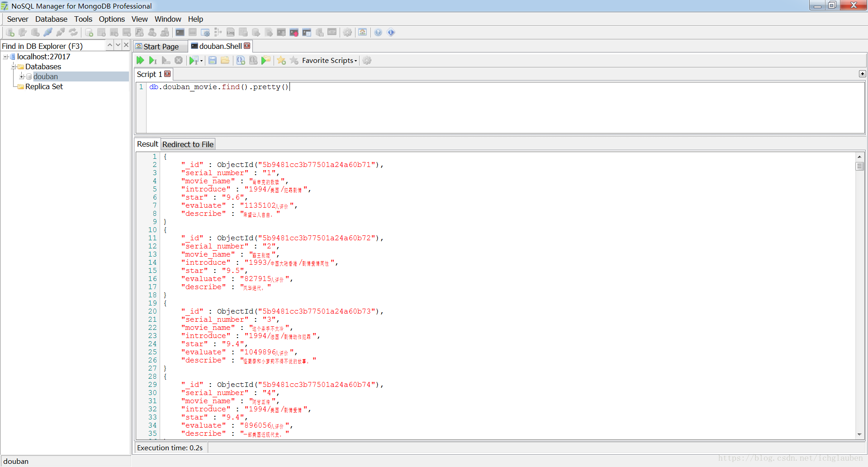Click the monitoring tool icon with red marker
Image resolution: width=868 pixels, height=467 pixels.
pos(294,32)
